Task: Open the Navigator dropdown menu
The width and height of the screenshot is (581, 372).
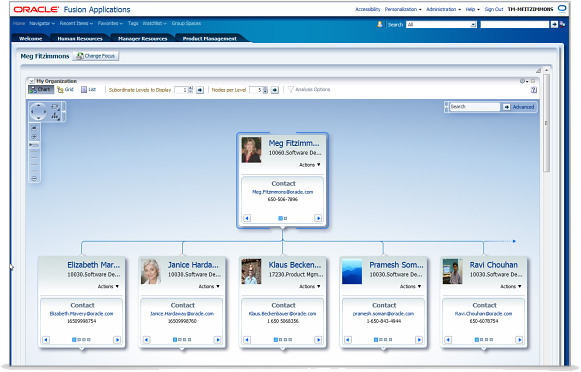Action: point(42,23)
